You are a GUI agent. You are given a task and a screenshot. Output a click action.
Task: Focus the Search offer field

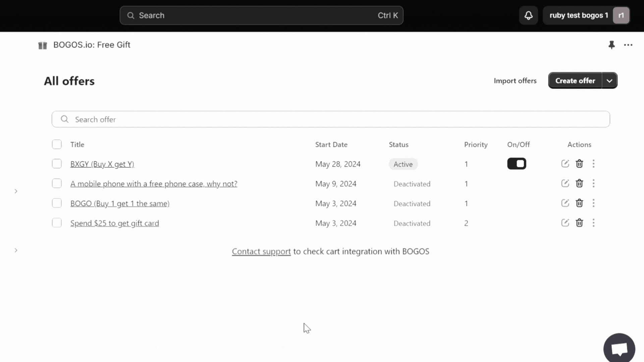330,119
